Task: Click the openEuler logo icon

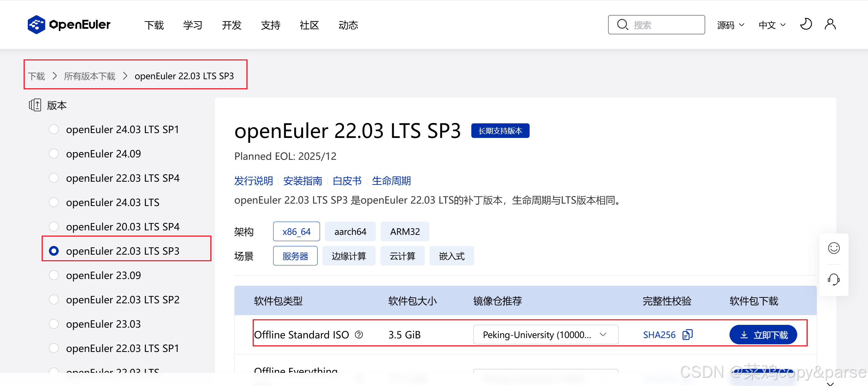Action: [x=36, y=25]
